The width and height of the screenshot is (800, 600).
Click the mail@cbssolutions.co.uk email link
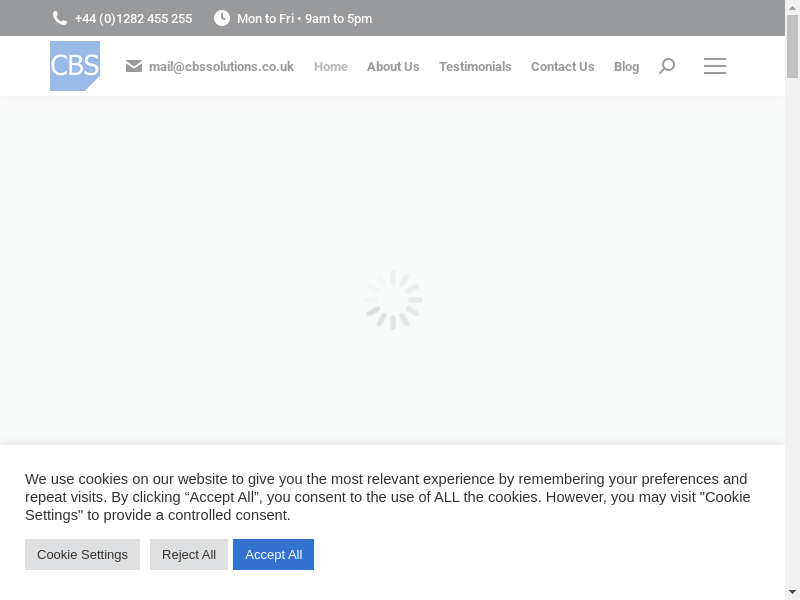coord(221,67)
